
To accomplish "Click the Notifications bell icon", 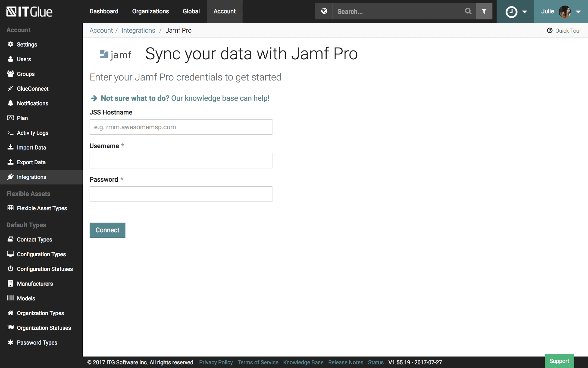I will 10,103.
